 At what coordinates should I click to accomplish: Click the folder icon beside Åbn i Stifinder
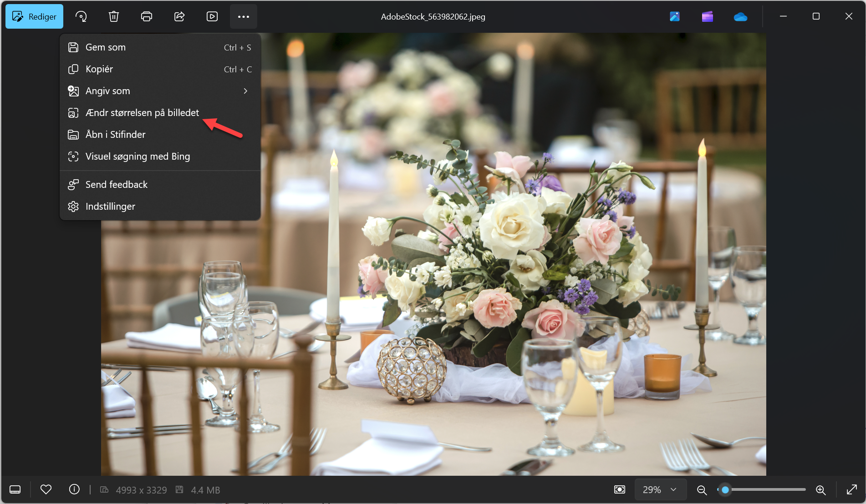click(x=73, y=135)
